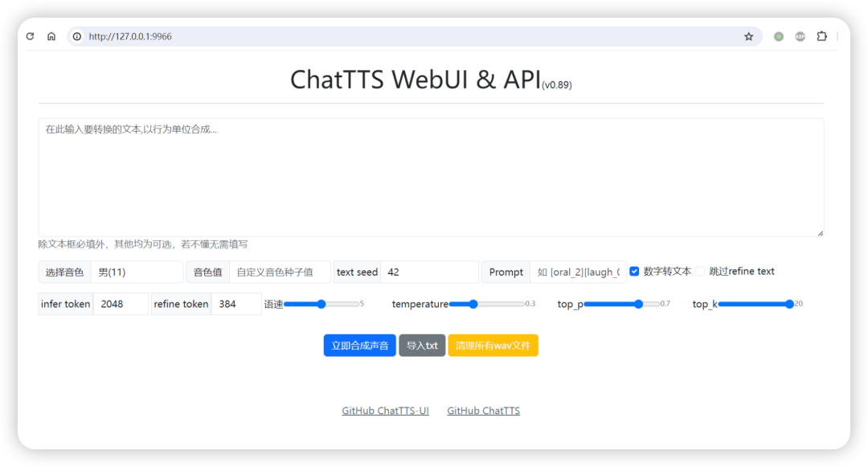Edit the text seed field showing 42
Screen dimensions: 868x467
coord(429,272)
